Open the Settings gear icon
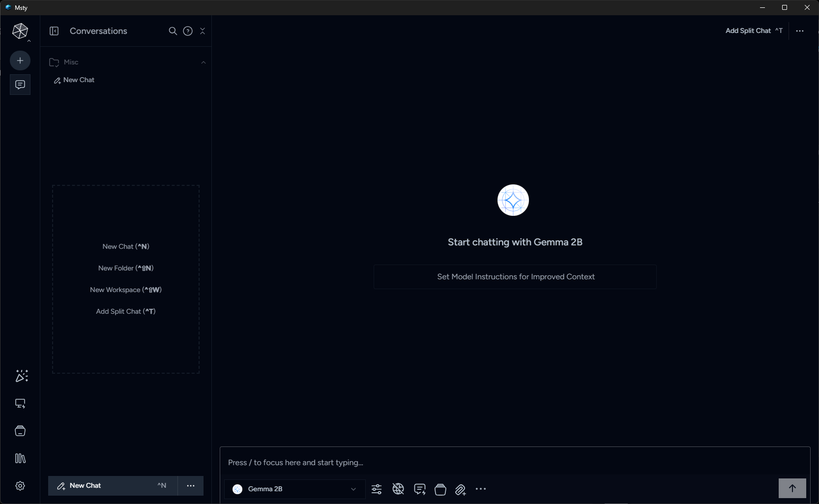The image size is (819, 504). 20,486
